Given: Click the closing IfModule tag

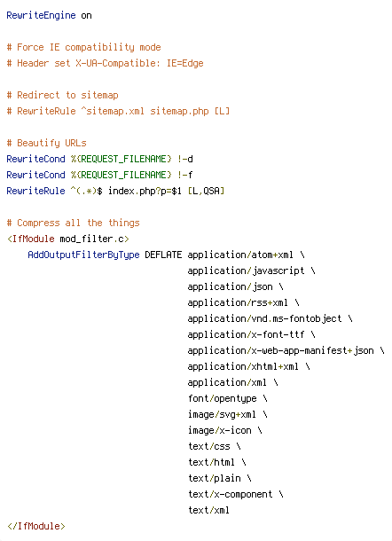Looking at the screenshot, I should (35, 526).
